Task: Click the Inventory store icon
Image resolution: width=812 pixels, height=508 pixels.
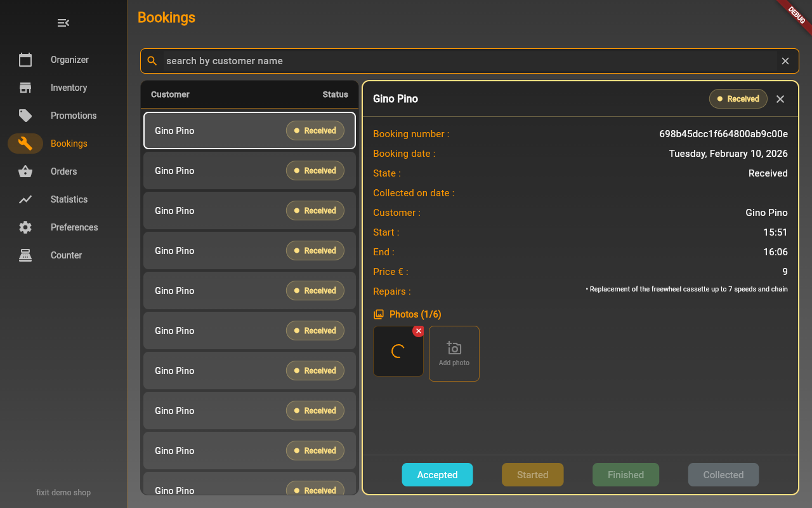Action: (25, 88)
